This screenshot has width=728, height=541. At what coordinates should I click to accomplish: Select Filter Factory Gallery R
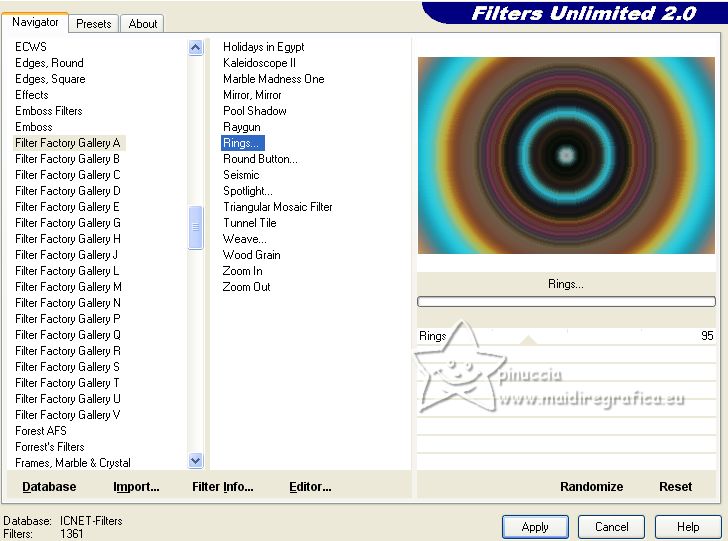(x=68, y=351)
